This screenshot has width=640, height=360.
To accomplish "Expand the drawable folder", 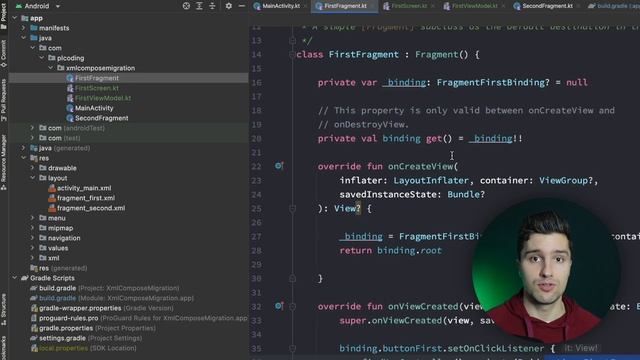I will (33, 168).
